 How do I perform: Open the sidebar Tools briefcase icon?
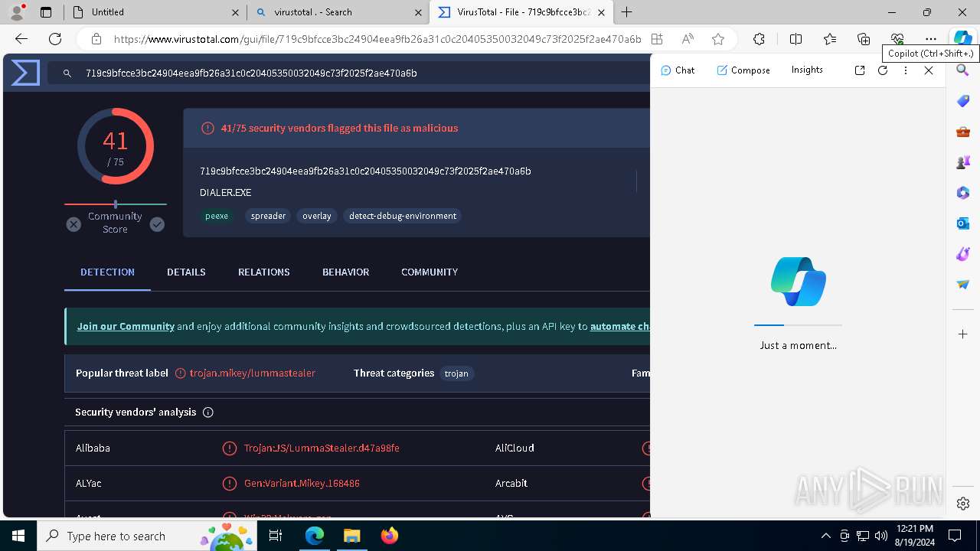pos(963,132)
